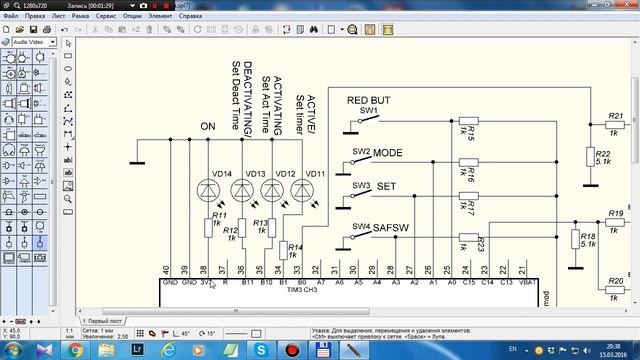Pick the monitor symbol in the component library
640x360 pixels.
(x=9, y=258)
